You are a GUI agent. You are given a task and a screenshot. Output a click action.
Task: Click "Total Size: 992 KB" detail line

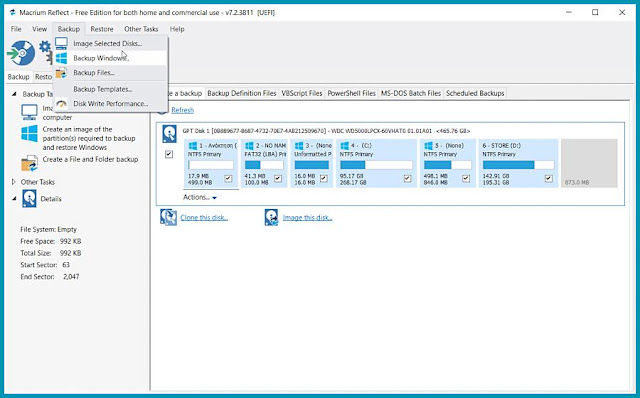click(51, 253)
